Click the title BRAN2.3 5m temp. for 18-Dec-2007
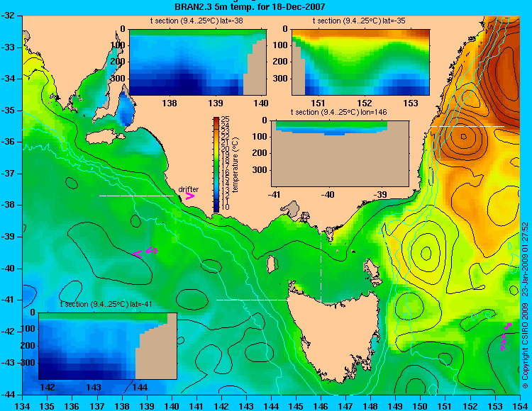The height and width of the screenshot is (411, 532). [x=250, y=6]
